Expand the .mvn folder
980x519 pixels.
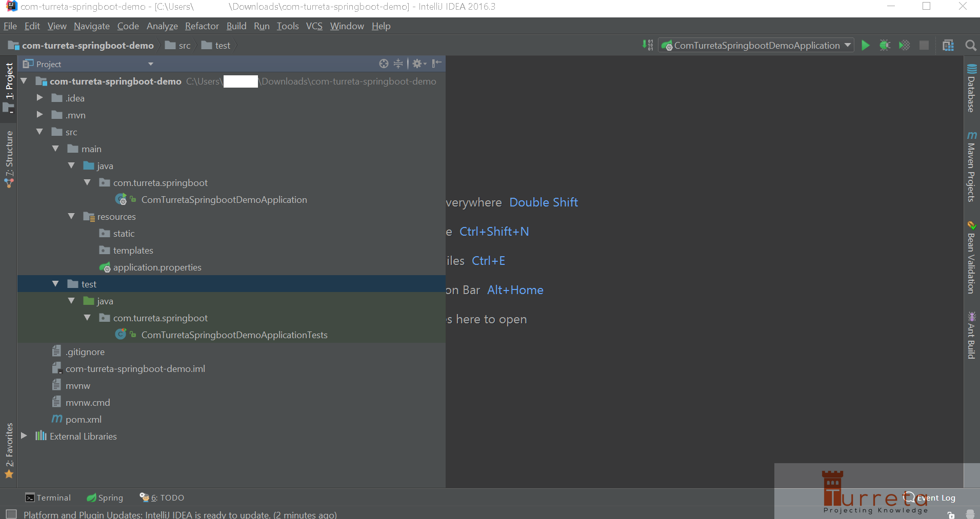pos(39,115)
